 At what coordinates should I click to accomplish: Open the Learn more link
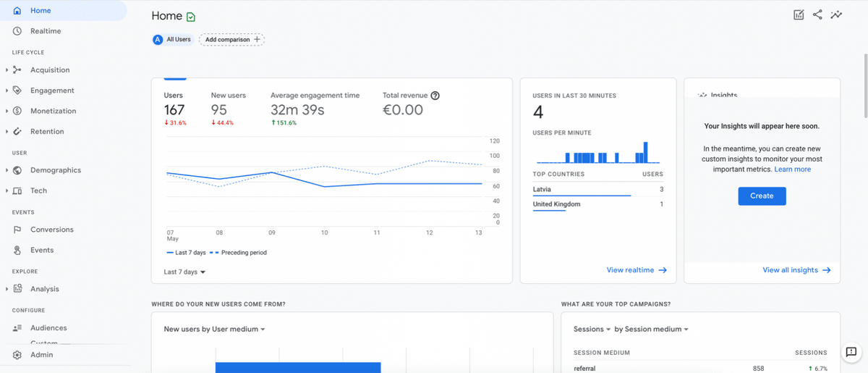point(793,169)
